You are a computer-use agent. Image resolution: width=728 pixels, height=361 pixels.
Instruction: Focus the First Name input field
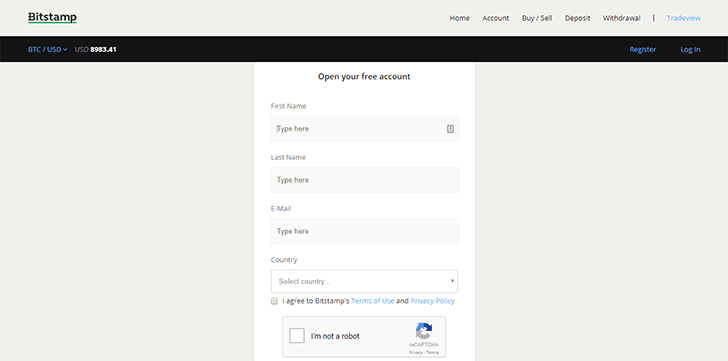365,129
